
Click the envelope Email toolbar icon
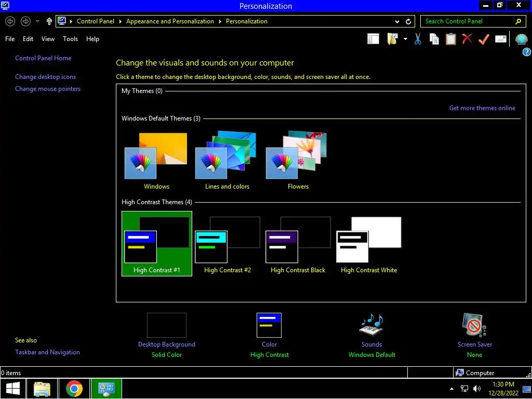[501, 38]
